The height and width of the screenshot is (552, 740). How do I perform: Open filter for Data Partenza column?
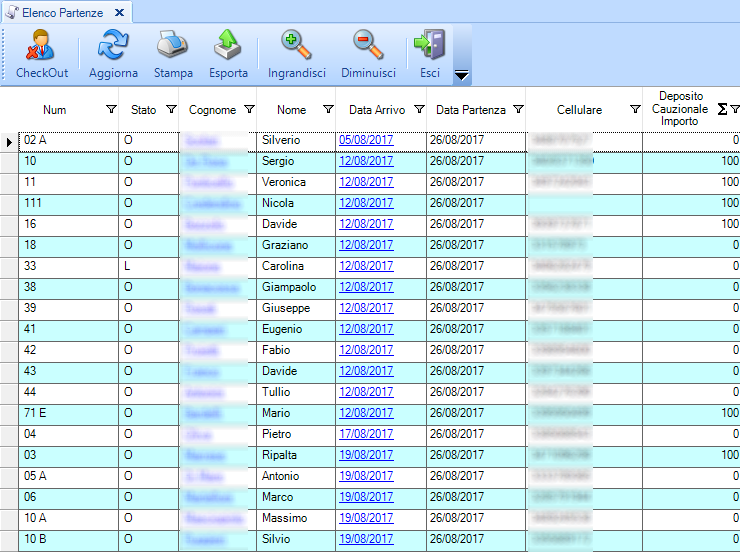click(518, 110)
